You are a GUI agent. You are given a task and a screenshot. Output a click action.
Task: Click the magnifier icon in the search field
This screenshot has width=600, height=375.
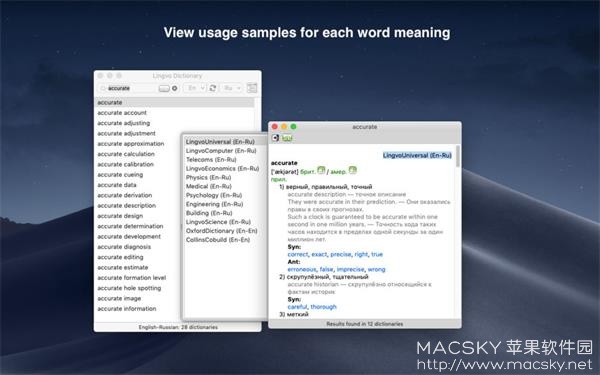(x=103, y=88)
